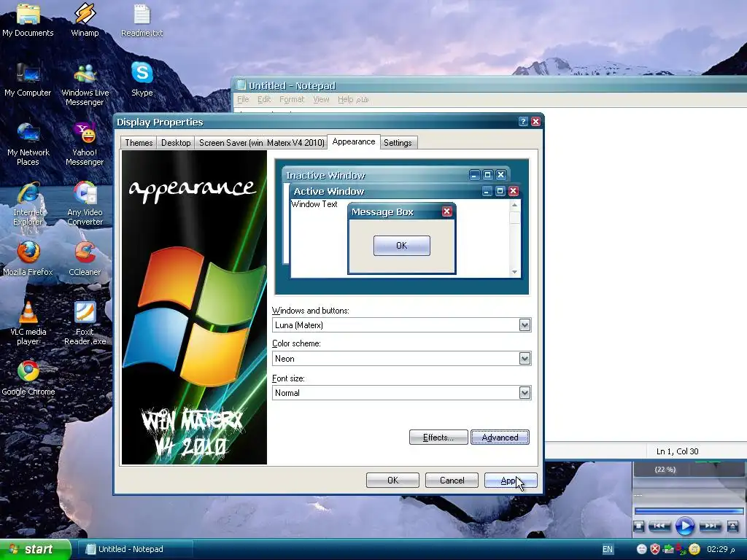Select My Network Places icon
The image size is (747, 560).
pos(28,144)
